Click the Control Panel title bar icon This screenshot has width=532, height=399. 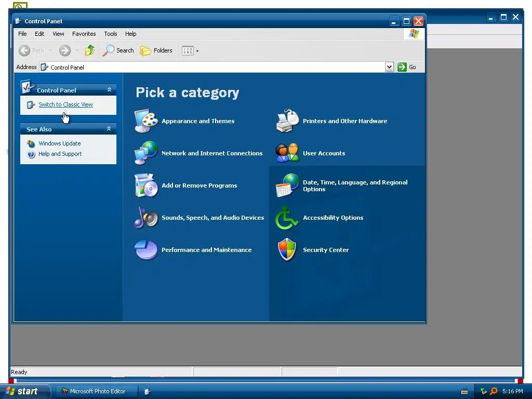[x=18, y=21]
